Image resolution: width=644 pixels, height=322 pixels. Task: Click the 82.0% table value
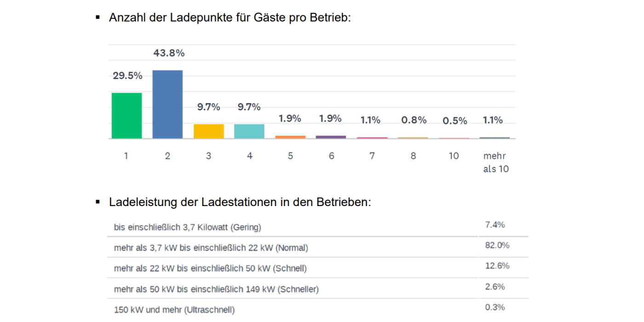pyautogui.click(x=497, y=246)
